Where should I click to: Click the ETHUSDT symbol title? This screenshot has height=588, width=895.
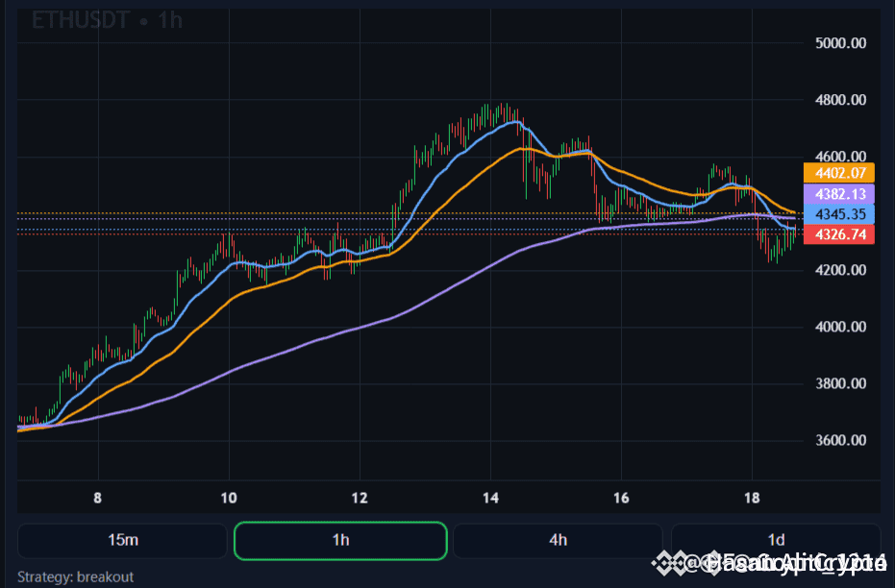[81, 20]
